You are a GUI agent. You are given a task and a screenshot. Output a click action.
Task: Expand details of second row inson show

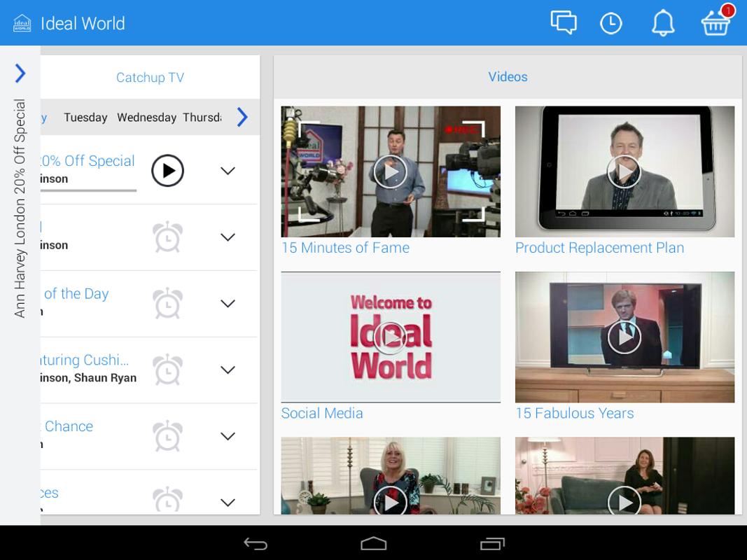point(228,237)
